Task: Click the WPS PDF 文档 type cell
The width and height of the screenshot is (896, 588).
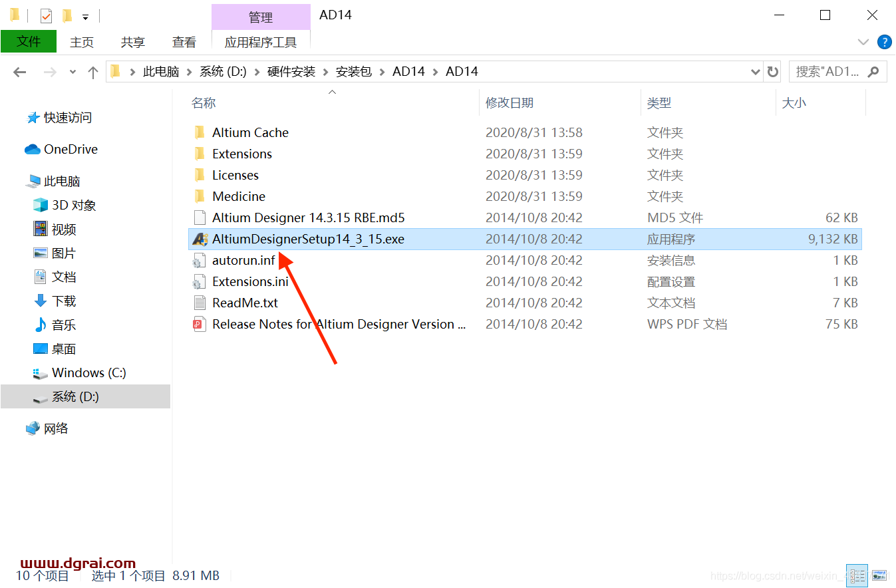Action: (687, 324)
